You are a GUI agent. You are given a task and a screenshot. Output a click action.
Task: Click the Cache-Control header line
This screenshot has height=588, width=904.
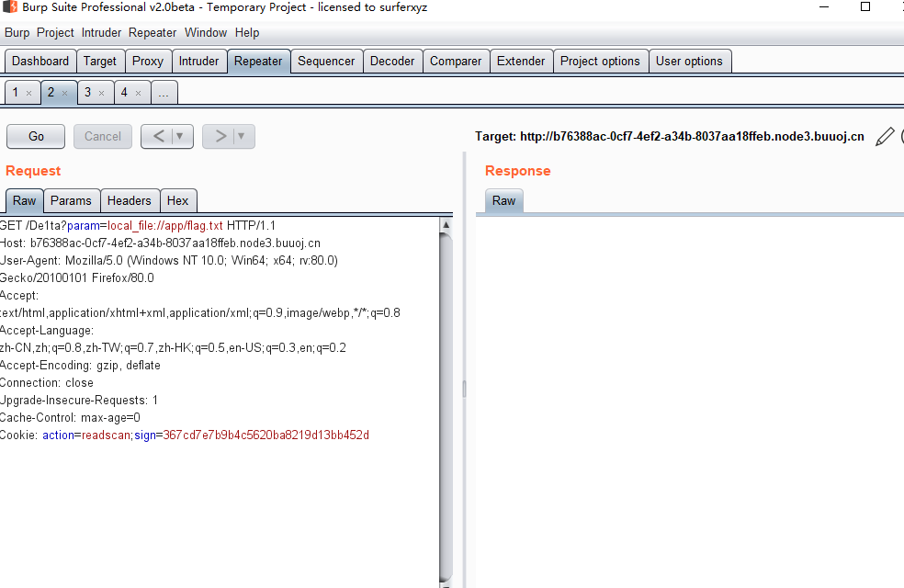[71, 417]
